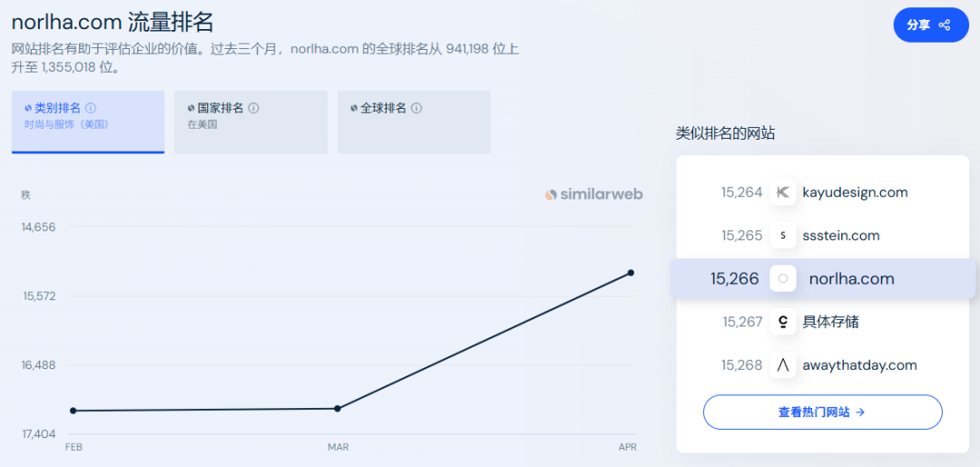980x467 pixels.
Task: Click the similarweb logo watermark
Action: pos(593,194)
